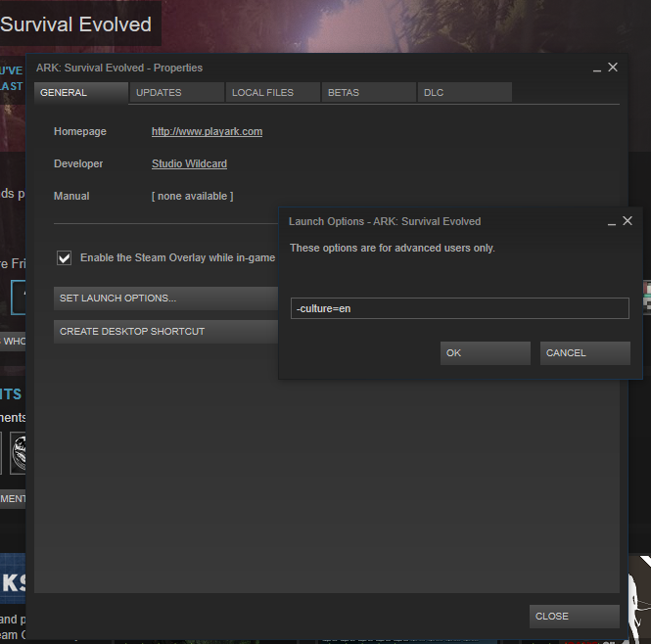Minimize the ARK Properties window

[x=597, y=69]
